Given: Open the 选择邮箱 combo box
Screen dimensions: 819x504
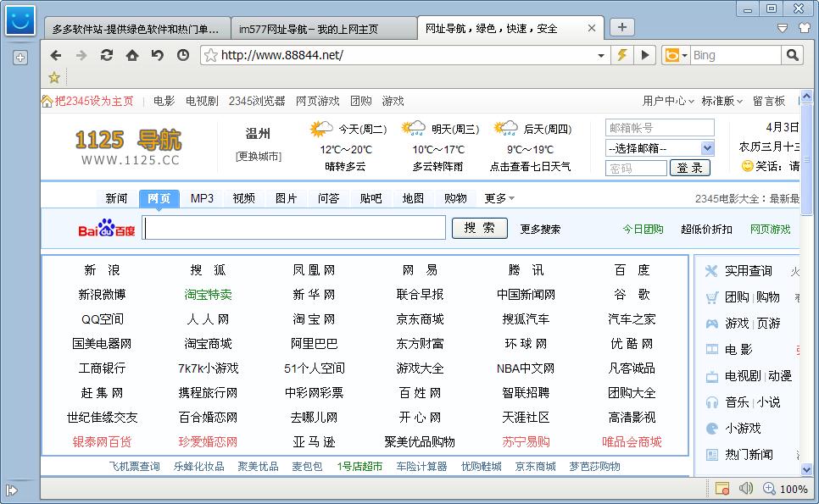Looking at the screenshot, I should [660, 148].
